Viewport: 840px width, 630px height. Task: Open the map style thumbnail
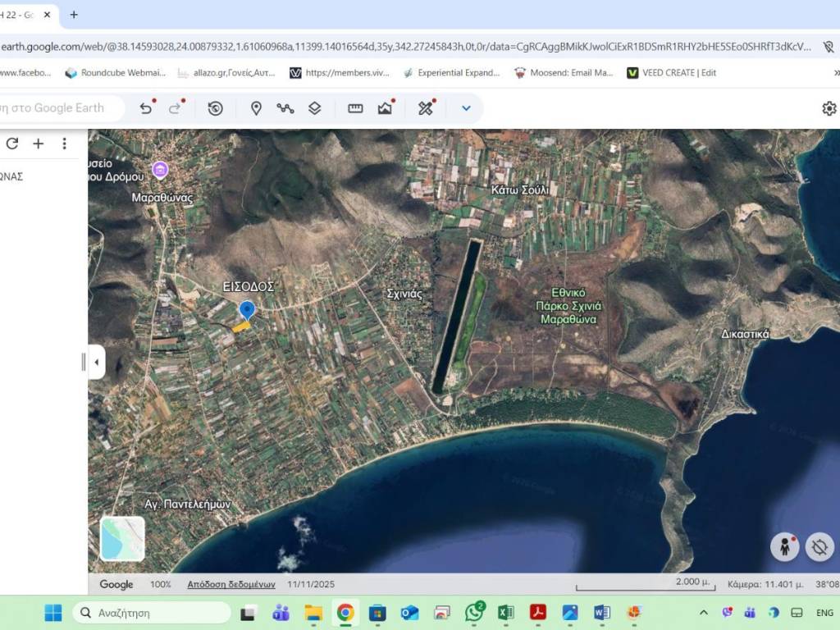122,539
